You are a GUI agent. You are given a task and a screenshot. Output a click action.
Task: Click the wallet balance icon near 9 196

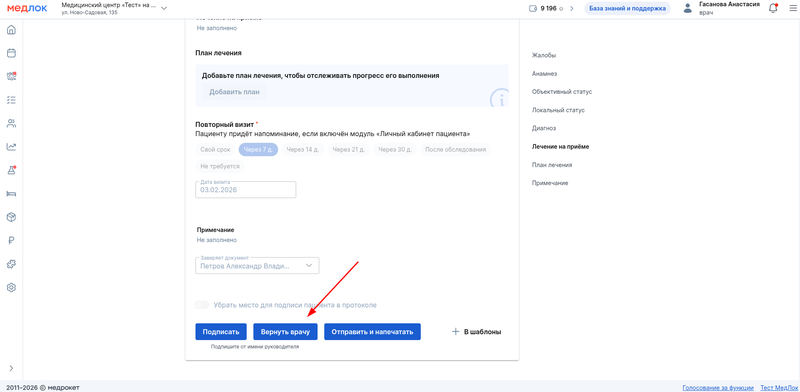(534, 9)
